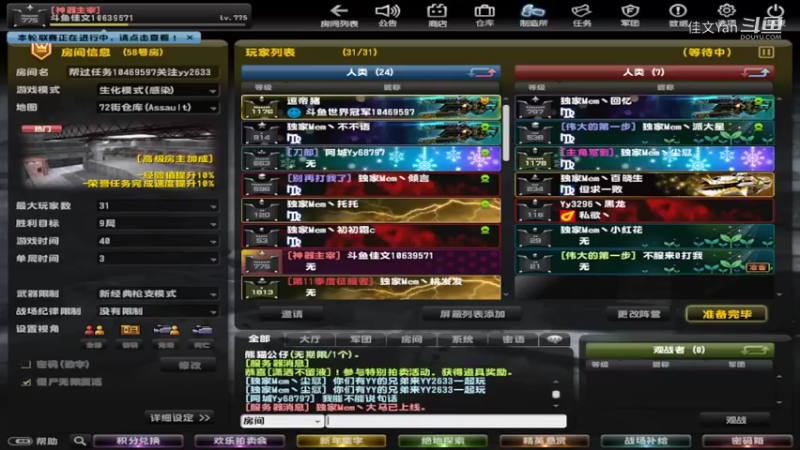Viewport: 800px width, 450px height.
Task: Click the 修改 password modify button
Action: [189, 365]
